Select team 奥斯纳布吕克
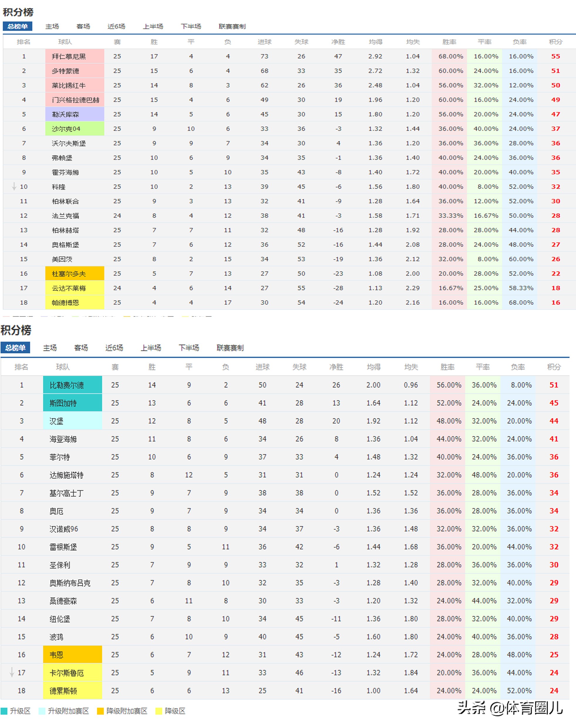576x728 pixels. click(x=70, y=583)
